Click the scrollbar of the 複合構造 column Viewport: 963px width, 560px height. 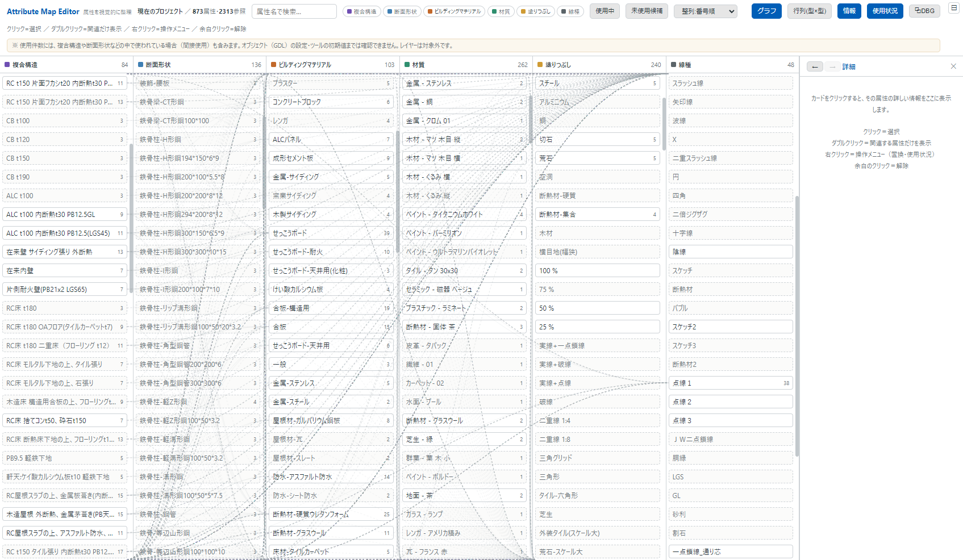coord(131,218)
